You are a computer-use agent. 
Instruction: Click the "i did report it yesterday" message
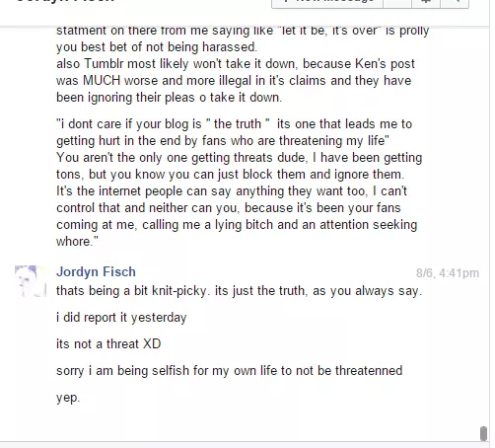121,318
